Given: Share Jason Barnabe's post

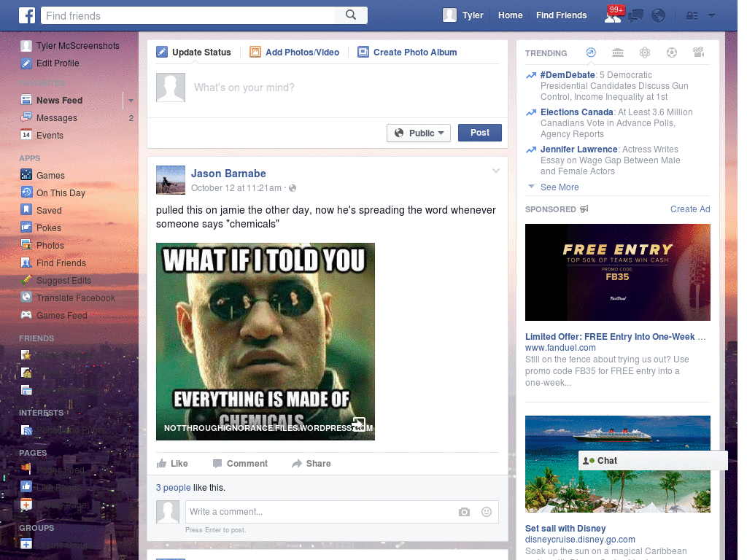Looking at the screenshot, I should (x=311, y=463).
